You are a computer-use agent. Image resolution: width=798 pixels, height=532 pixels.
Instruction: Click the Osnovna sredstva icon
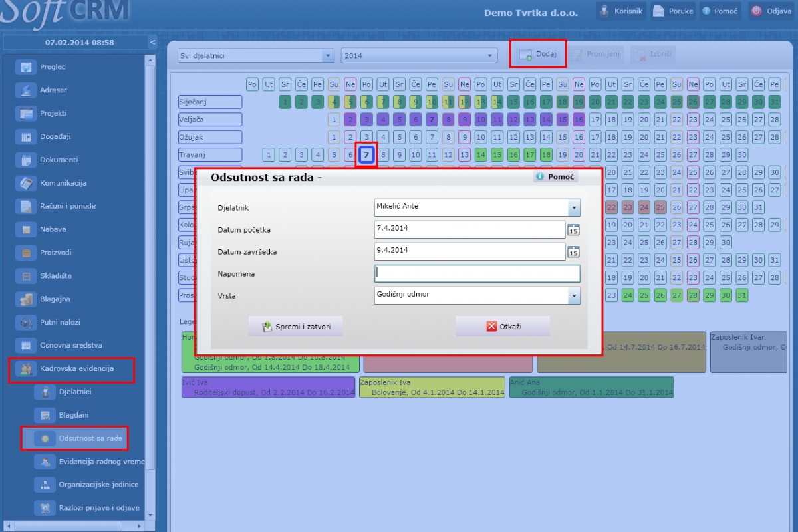pos(26,345)
